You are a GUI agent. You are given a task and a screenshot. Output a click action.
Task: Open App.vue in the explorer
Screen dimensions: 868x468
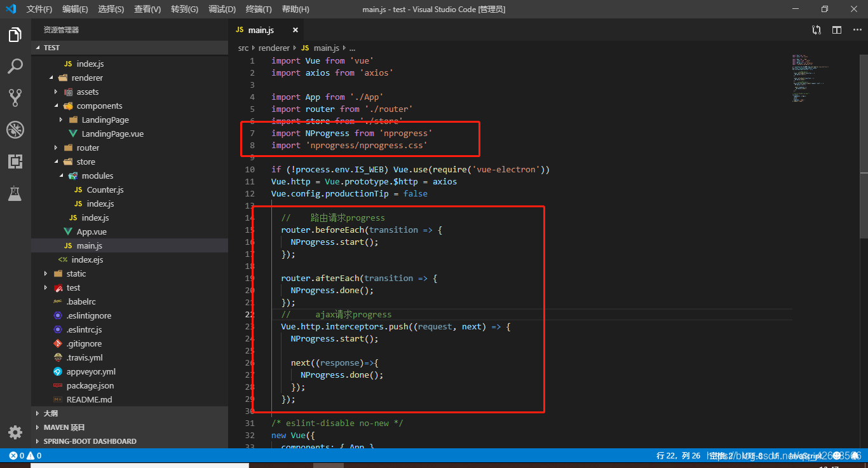92,231
